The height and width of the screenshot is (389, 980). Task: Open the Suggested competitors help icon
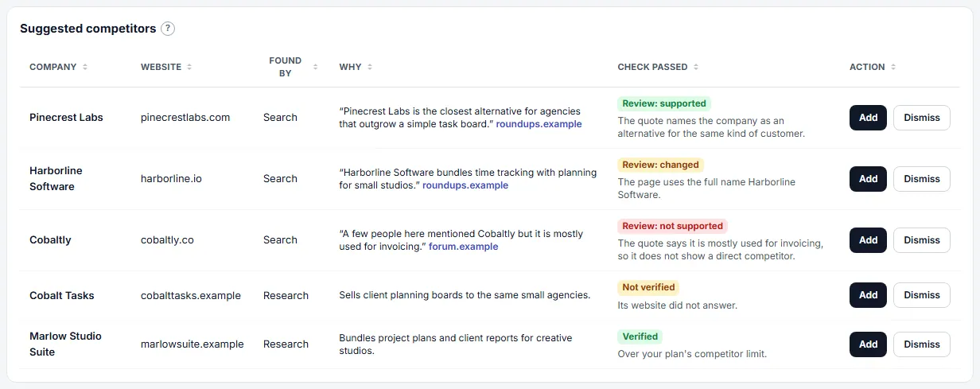168,29
